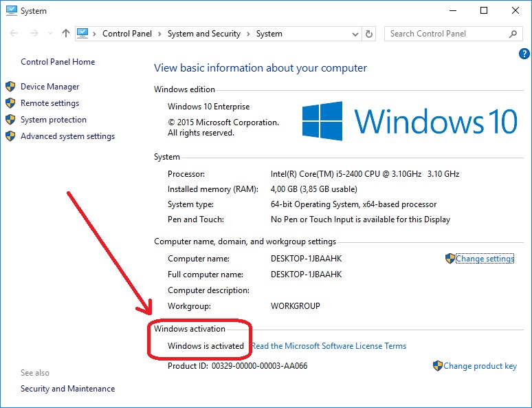Maximize the System window

[484, 10]
